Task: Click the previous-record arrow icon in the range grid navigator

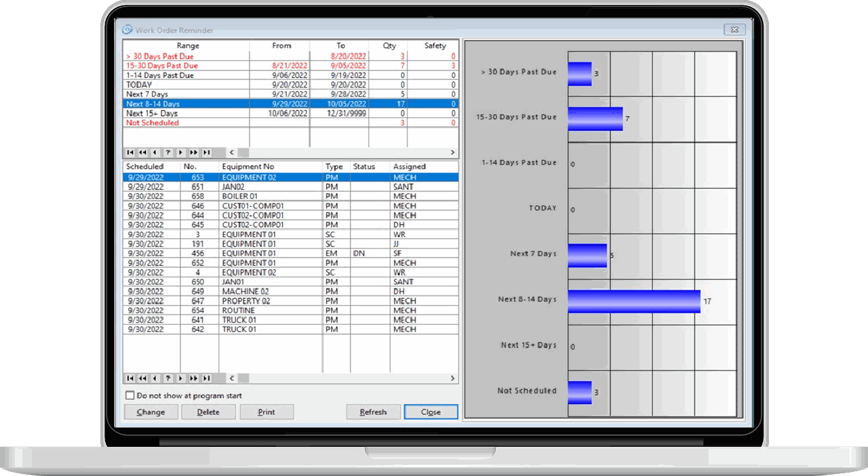Action: point(155,153)
